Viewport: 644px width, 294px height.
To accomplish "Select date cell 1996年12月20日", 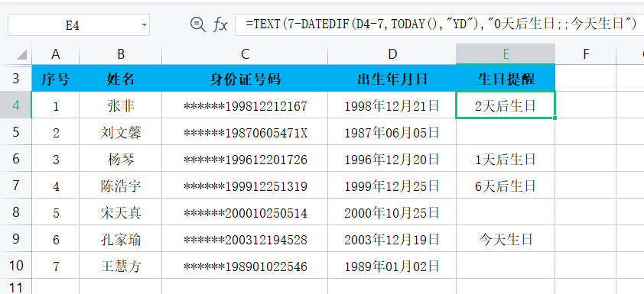I will pos(392,159).
